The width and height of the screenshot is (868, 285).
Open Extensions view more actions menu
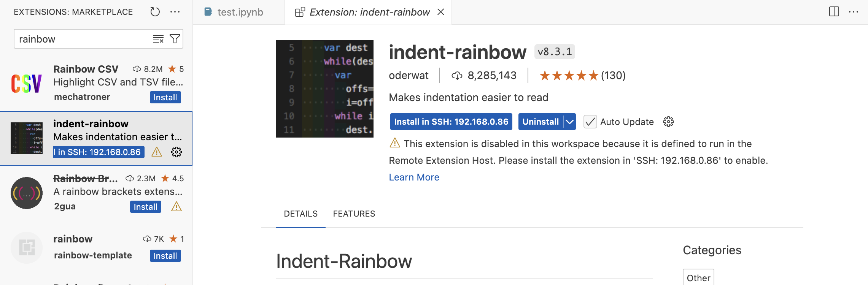coord(175,12)
